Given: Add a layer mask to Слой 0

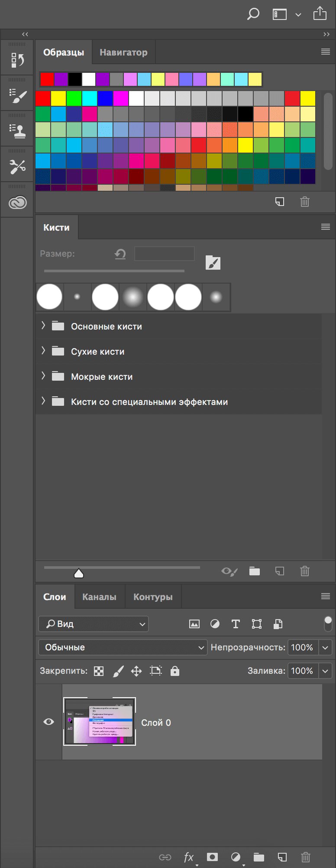Looking at the screenshot, I should point(212,857).
